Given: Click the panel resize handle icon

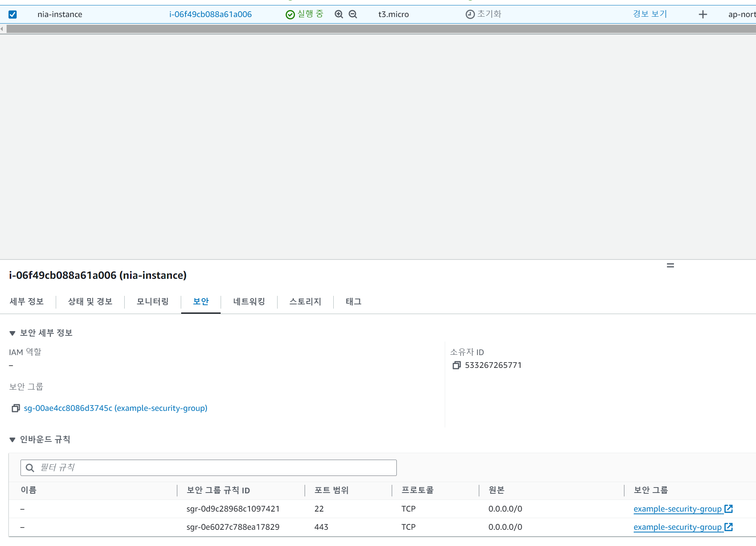Looking at the screenshot, I should click(x=670, y=265).
